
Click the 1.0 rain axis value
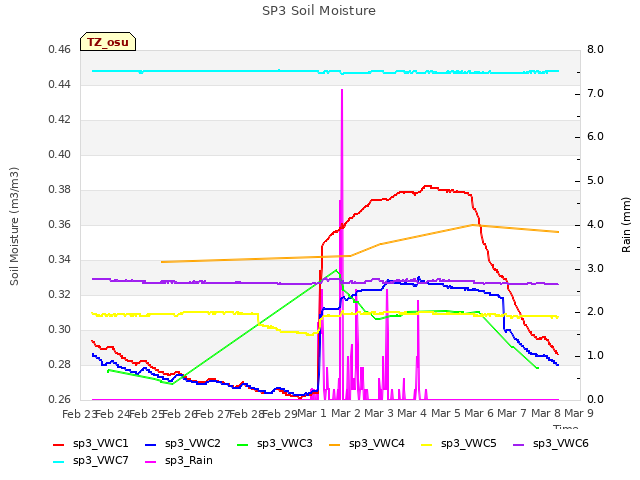pyautogui.click(x=595, y=356)
